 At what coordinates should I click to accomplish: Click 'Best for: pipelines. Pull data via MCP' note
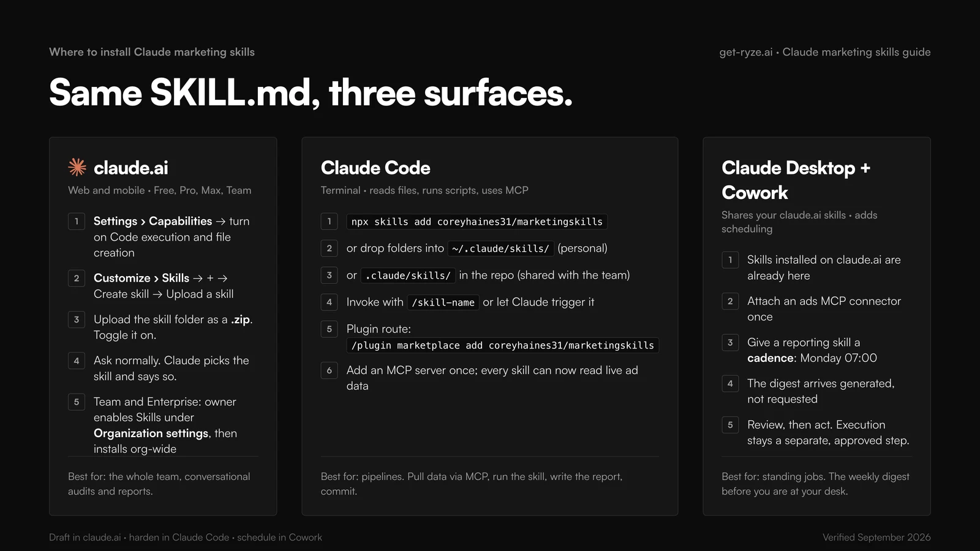(472, 484)
